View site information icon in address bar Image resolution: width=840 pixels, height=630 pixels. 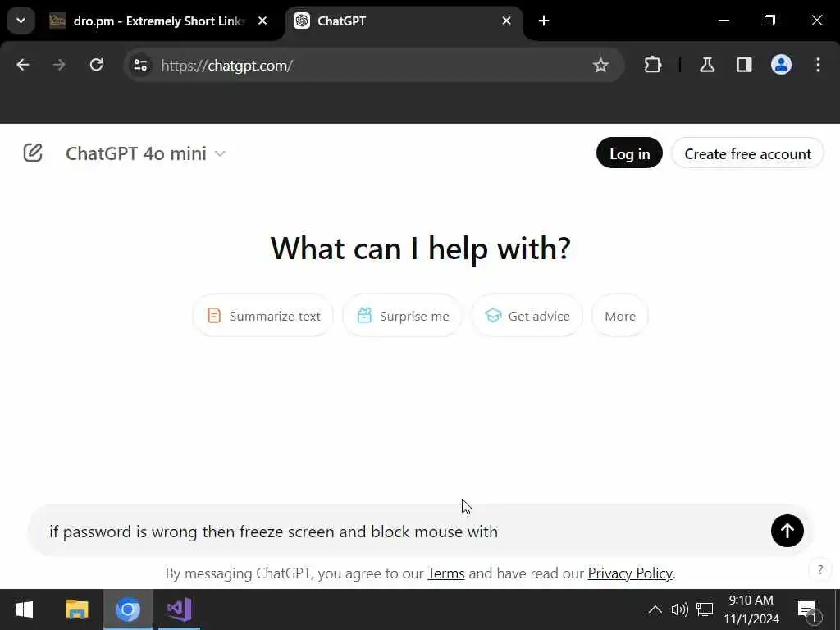141,66
